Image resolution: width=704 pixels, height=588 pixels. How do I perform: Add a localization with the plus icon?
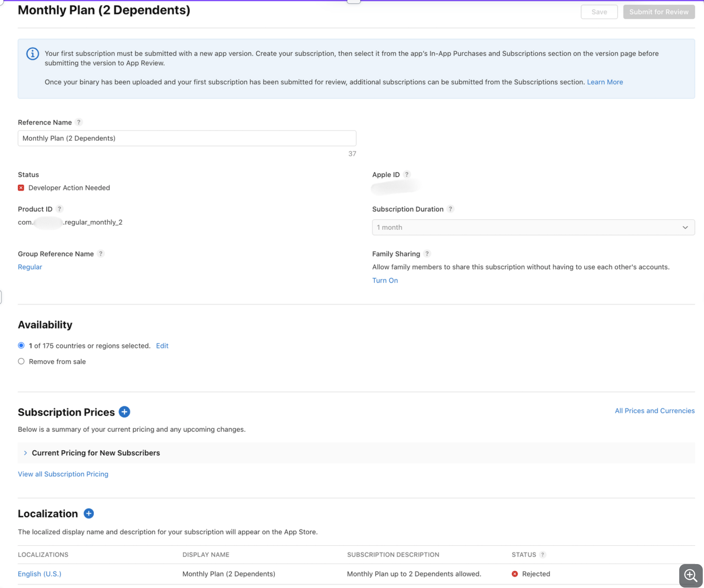coord(89,513)
